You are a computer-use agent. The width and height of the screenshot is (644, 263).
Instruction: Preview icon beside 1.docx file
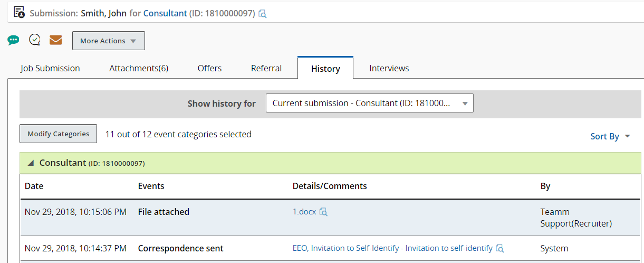(324, 212)
